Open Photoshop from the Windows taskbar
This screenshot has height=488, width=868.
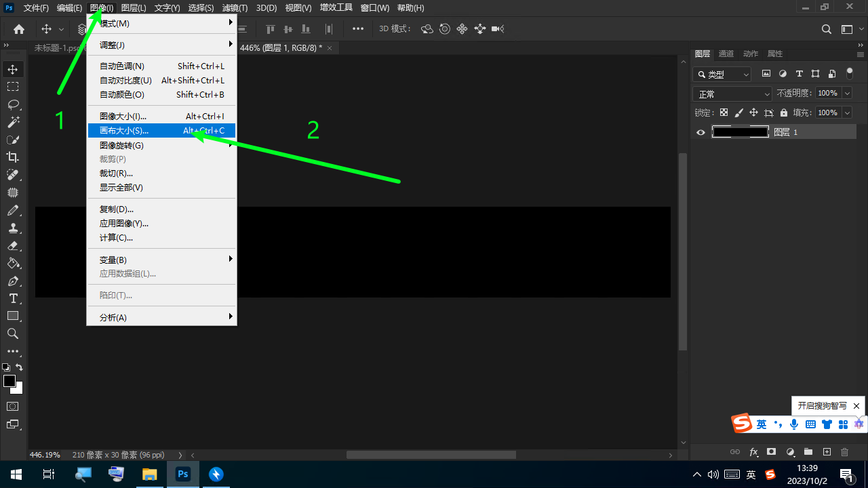(182, 474)
